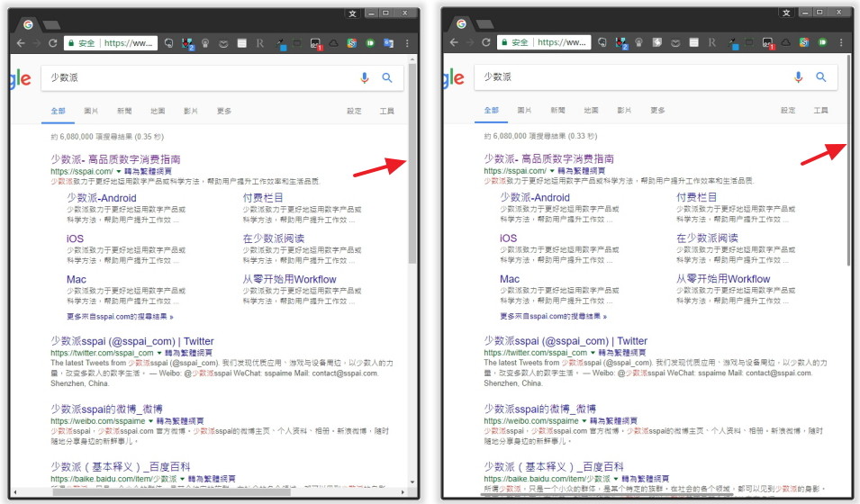Image resolution: width=860 pixels, height=504 pixels.
Task: Click the cloud extension icon in right window
Action: [785, 42]
